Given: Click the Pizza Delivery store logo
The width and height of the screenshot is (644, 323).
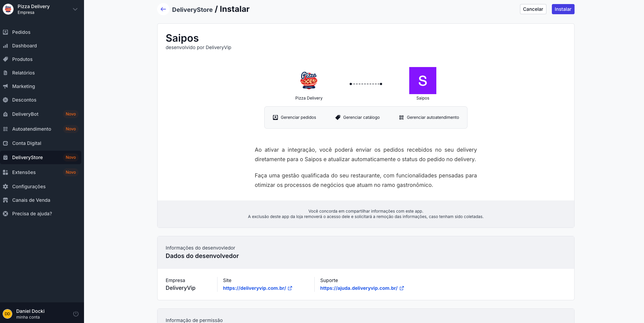Looking at the screenshot, I should pyautogui.click(x=309, y=81).
